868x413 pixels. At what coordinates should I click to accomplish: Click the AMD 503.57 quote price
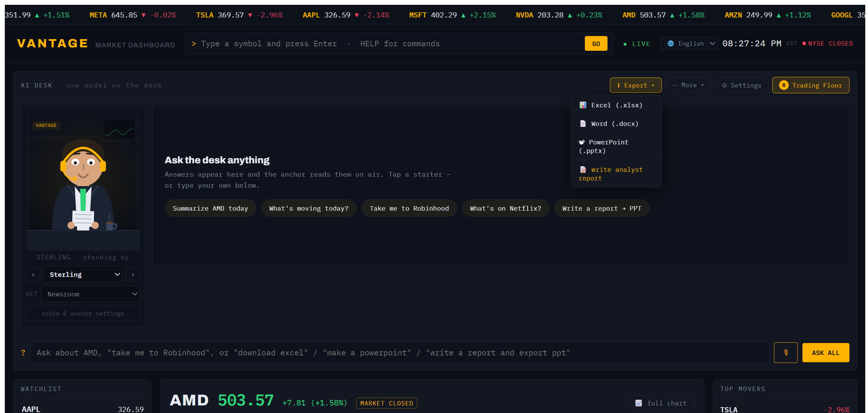(246, 400)
